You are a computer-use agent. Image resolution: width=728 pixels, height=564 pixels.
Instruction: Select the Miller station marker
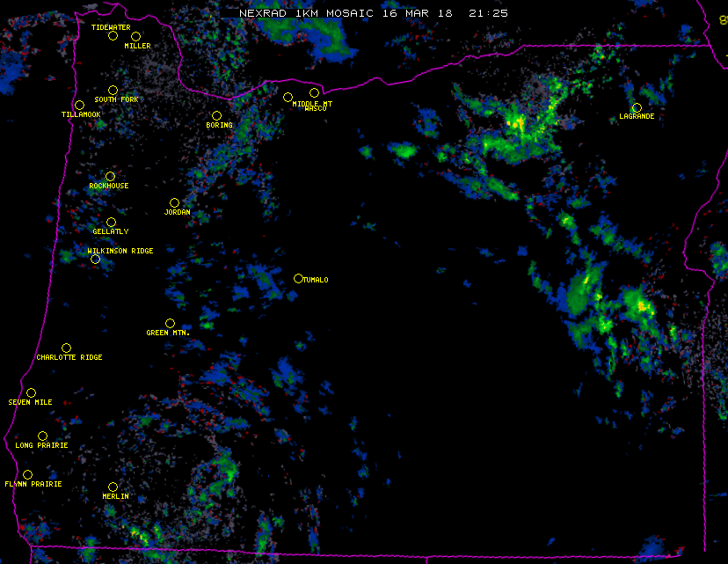(135, 37)
